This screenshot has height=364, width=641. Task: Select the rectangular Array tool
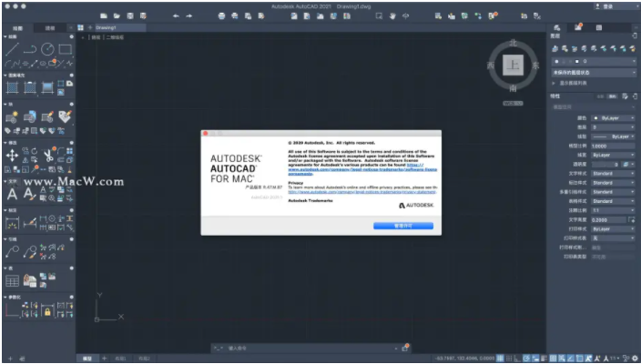pyautogui.click(x=69, y=151)
